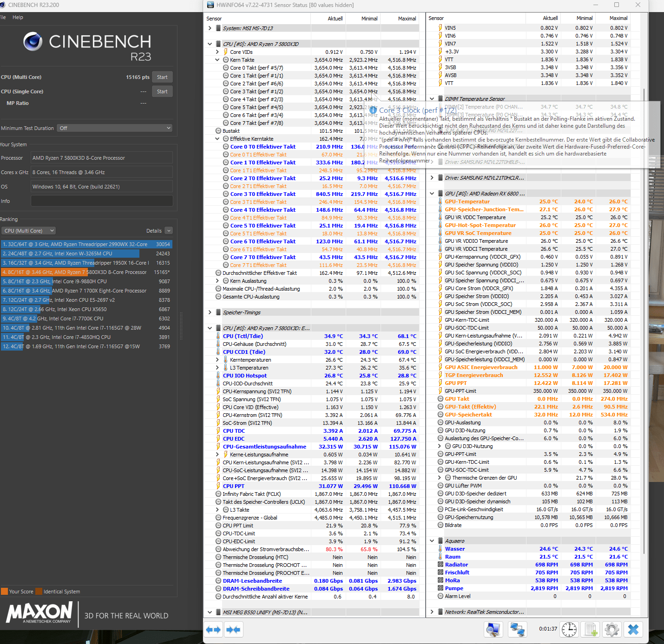This screenshot has width=664, height=644.
Task: Collapse the GPU [#0]: AMD Radeon RX 6800 group
Action: pyautogui.click(x=432, y=194)
